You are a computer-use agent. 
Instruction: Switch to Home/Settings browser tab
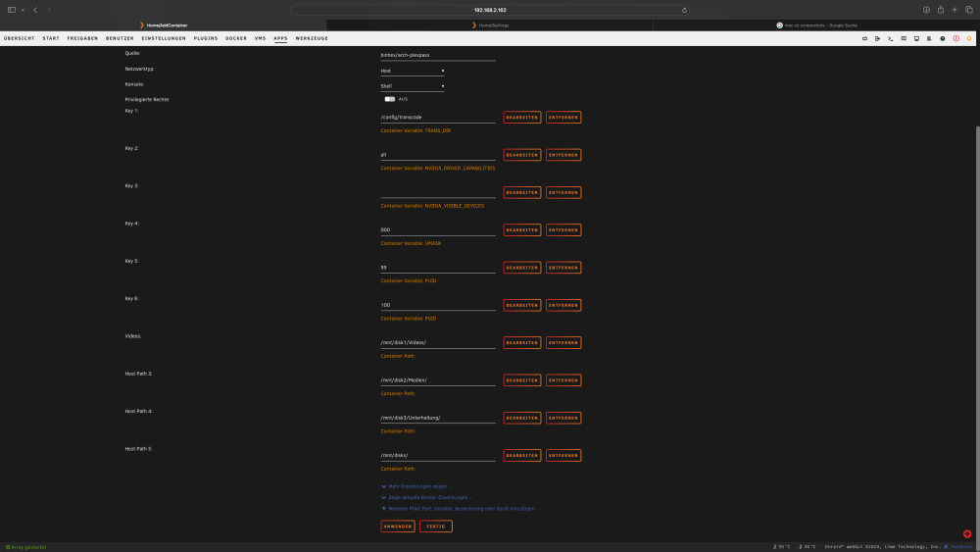pos(490,25)
